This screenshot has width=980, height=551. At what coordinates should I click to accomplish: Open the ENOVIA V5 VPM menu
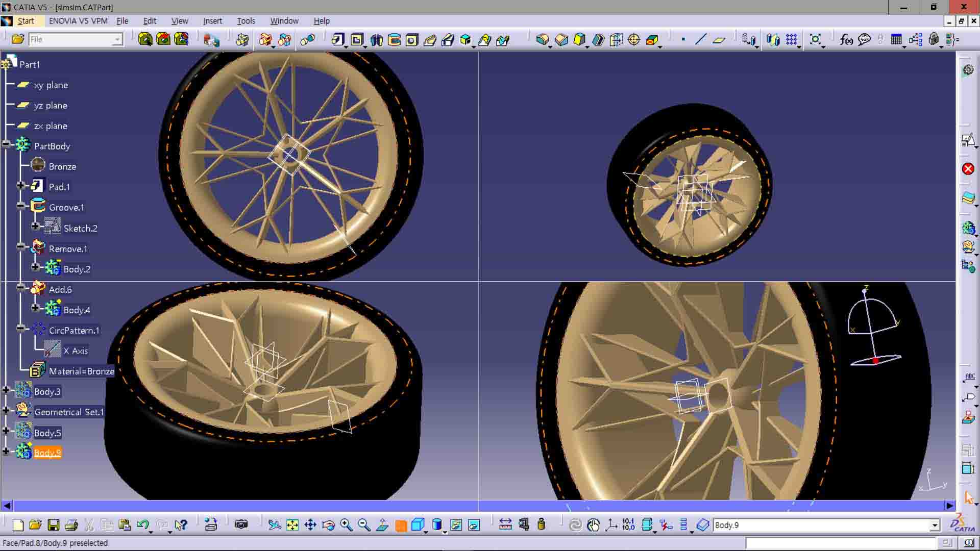pos(78,21)
